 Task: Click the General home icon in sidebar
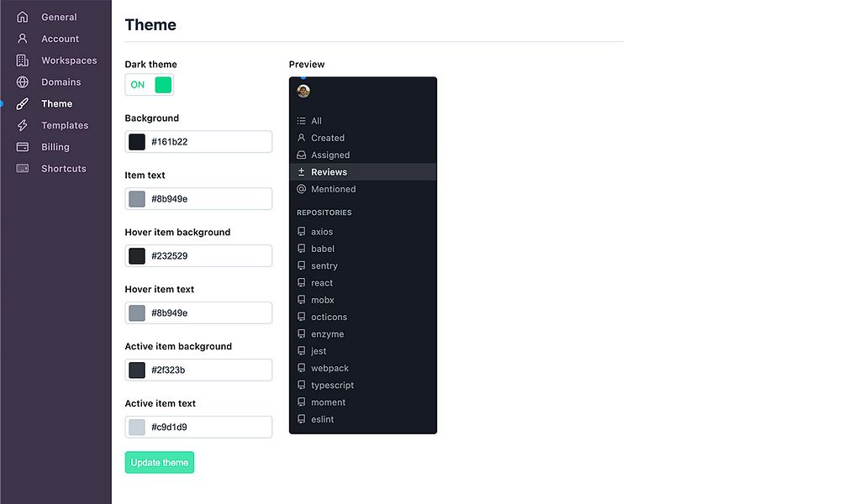22,17
